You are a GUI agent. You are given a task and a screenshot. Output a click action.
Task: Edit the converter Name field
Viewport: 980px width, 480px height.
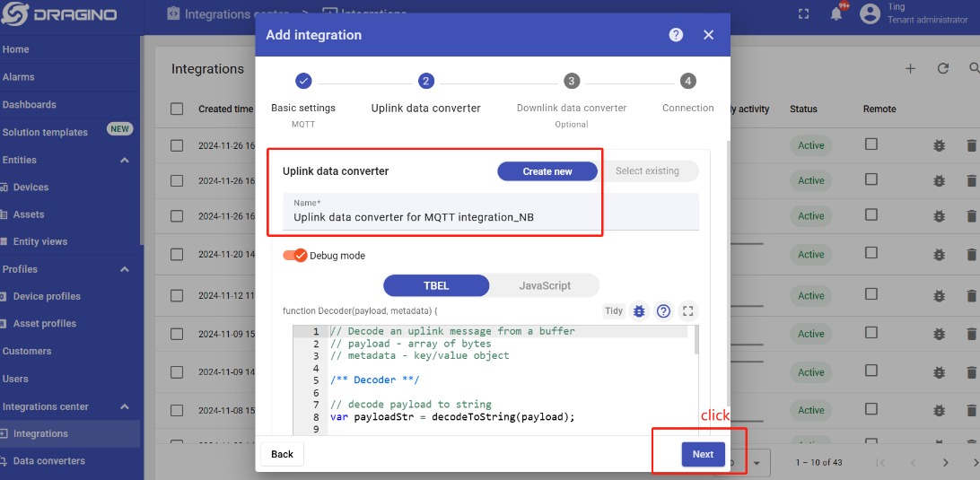[x=491, y=211]
